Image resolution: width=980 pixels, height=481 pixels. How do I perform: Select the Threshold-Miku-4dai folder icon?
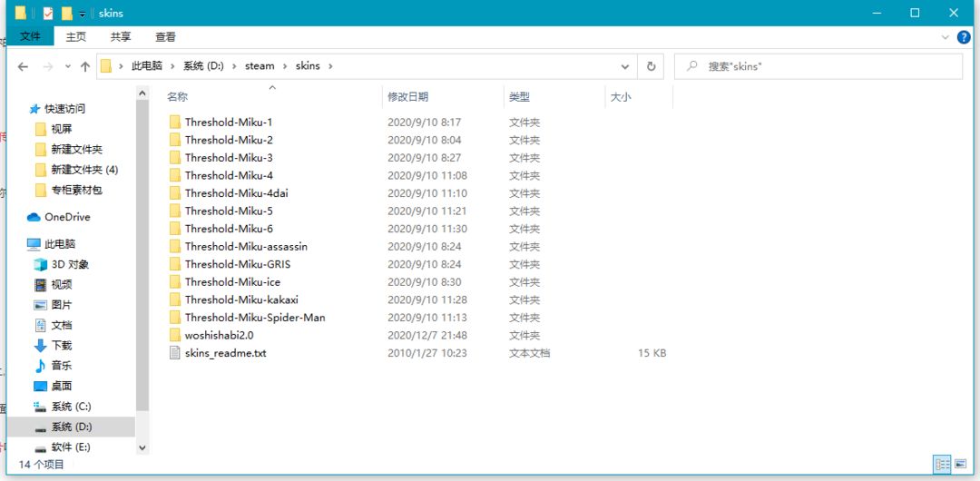pos(175,192)
